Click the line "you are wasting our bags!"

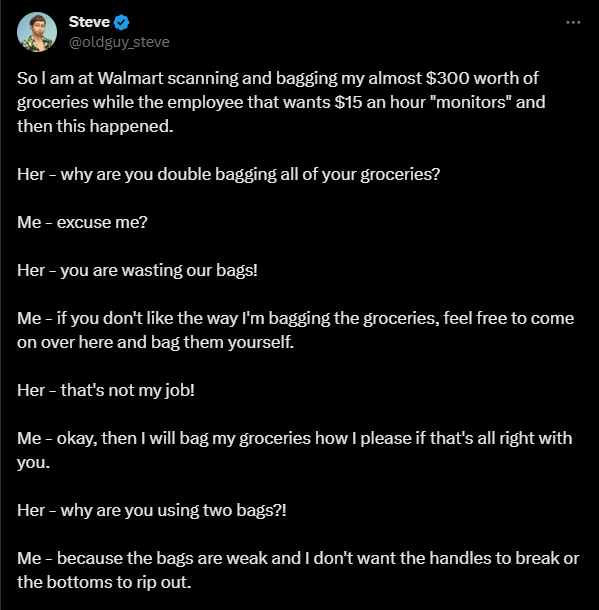137,270
